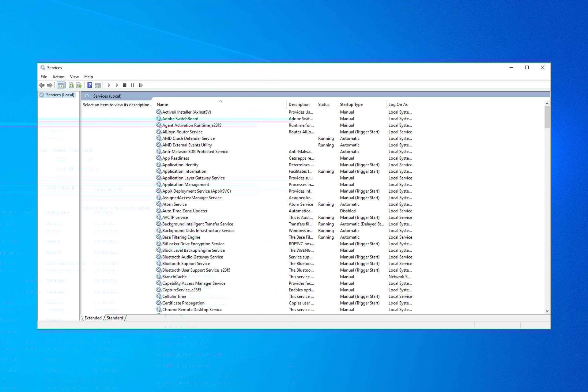Toggle Show/Hide Console Tree button

coord(61,85)
